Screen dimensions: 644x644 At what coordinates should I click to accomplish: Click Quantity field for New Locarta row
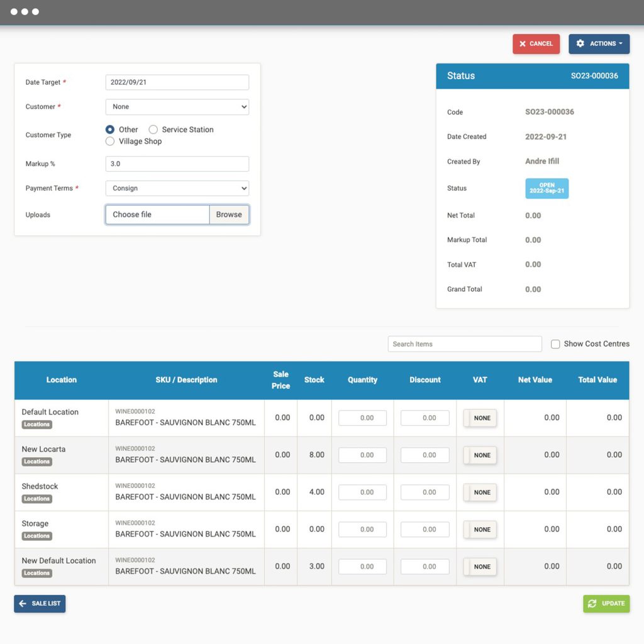(362, 455)
